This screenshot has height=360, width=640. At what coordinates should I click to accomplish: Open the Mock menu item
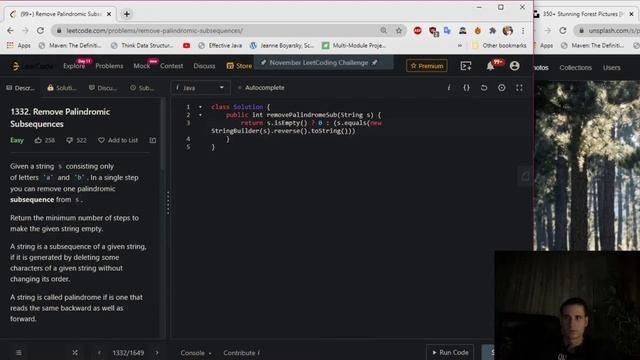tap(142, 66)
